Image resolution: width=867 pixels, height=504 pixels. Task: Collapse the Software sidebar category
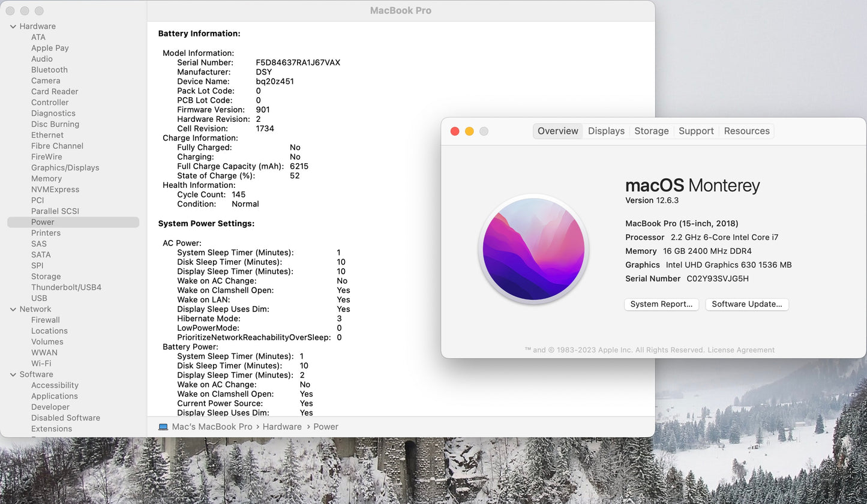click(13, 374)
